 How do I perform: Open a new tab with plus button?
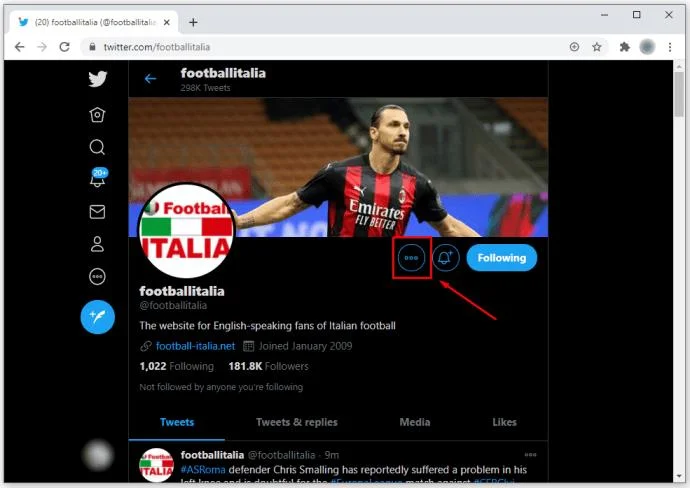click(193, 22)
